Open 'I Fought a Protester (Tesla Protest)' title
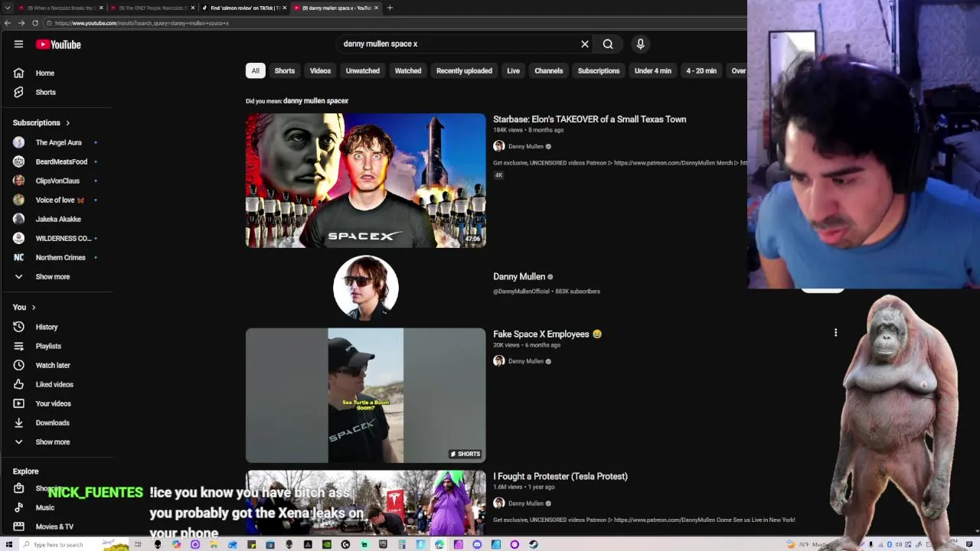 pos(560,477)
